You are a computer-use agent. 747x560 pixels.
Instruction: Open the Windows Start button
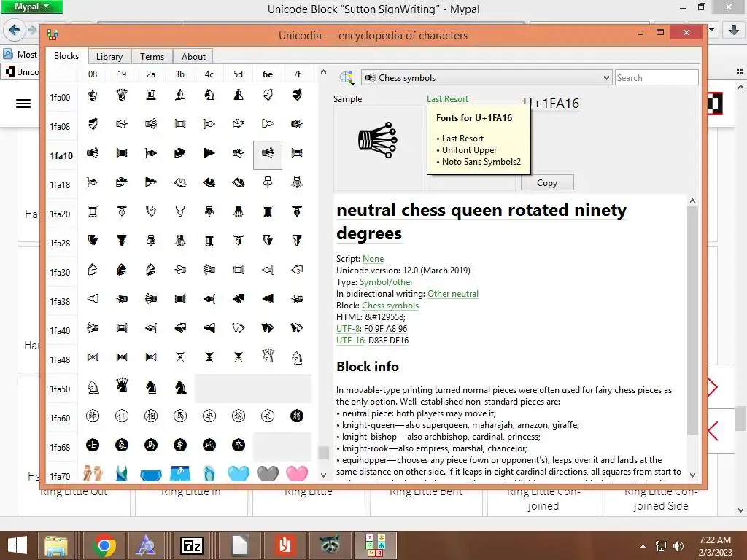point(18,545)
